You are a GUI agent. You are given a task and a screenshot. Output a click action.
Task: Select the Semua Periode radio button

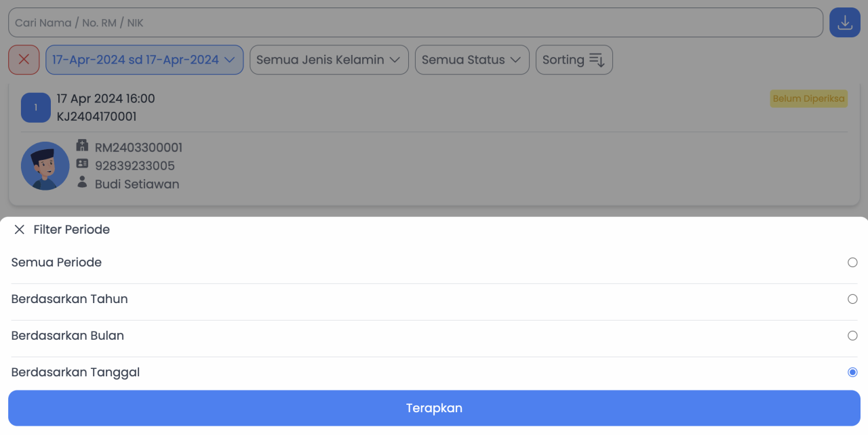click(852, 262)
